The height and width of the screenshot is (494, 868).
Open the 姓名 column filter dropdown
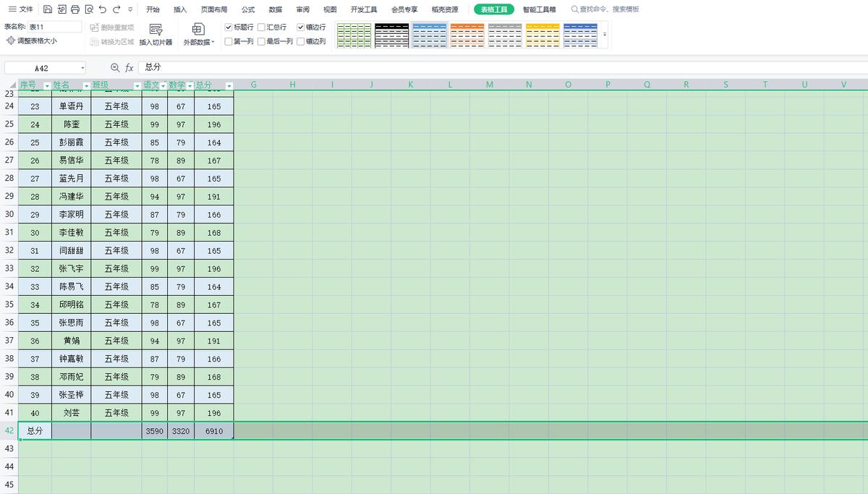coord(87,85)
